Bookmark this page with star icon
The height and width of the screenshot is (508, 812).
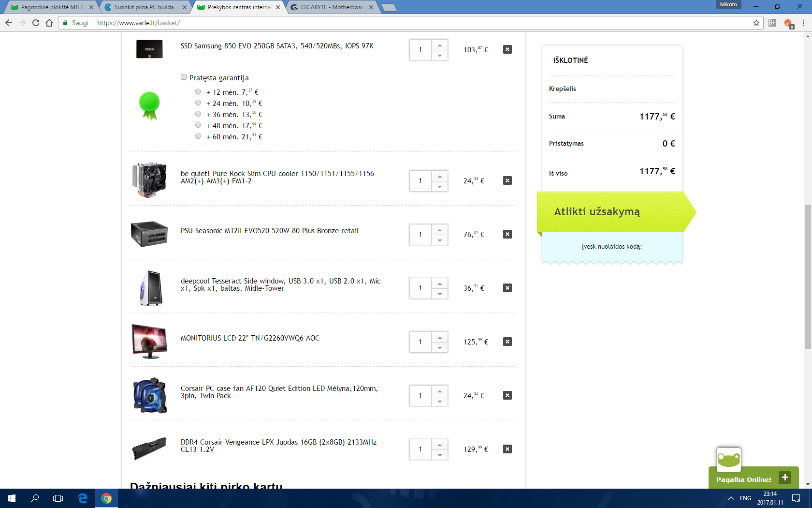[x=756, y=23]
